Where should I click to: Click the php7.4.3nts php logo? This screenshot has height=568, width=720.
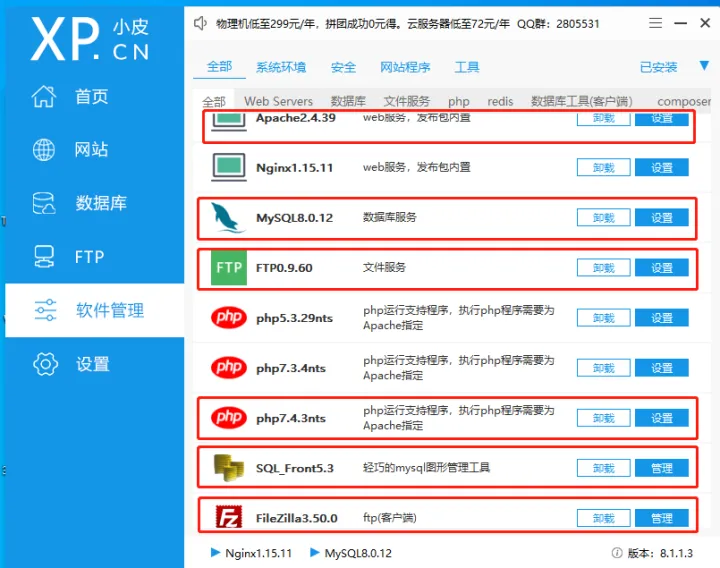pyautogui.click(x=229, y=417)
